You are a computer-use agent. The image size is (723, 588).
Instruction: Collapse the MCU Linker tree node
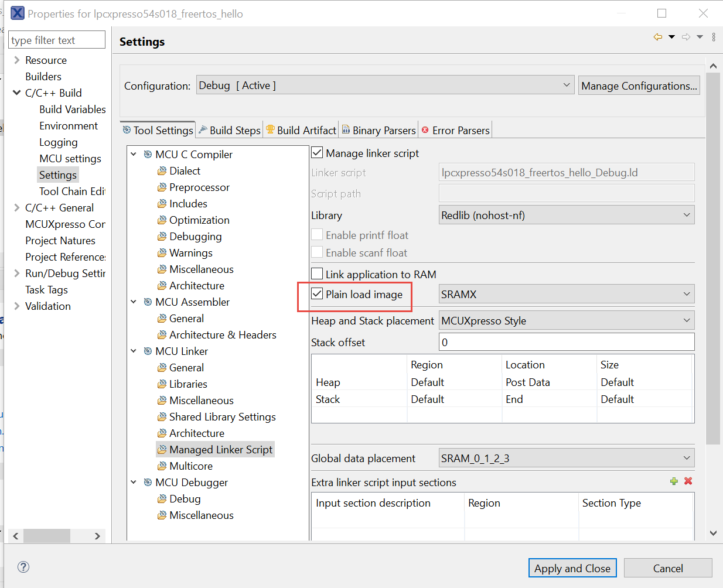pos(134,351)
